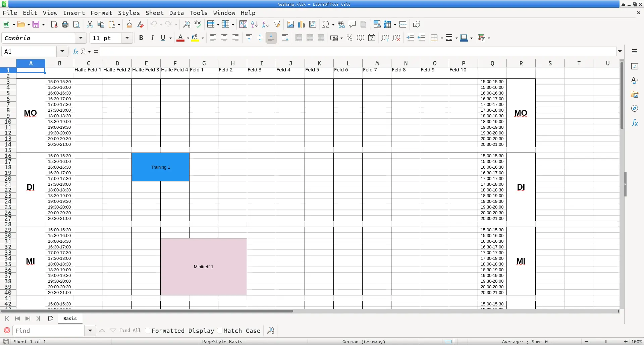Click the formula input line
The width and height of the screenshot is (644, 345).
pos(358,51)
